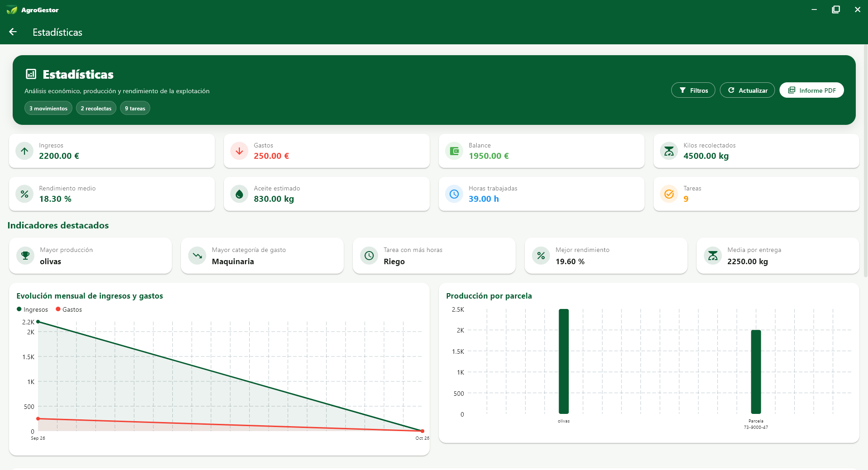Click the Media por entrega scale icon
Screen dimensions: 868x470
point(713,256)
